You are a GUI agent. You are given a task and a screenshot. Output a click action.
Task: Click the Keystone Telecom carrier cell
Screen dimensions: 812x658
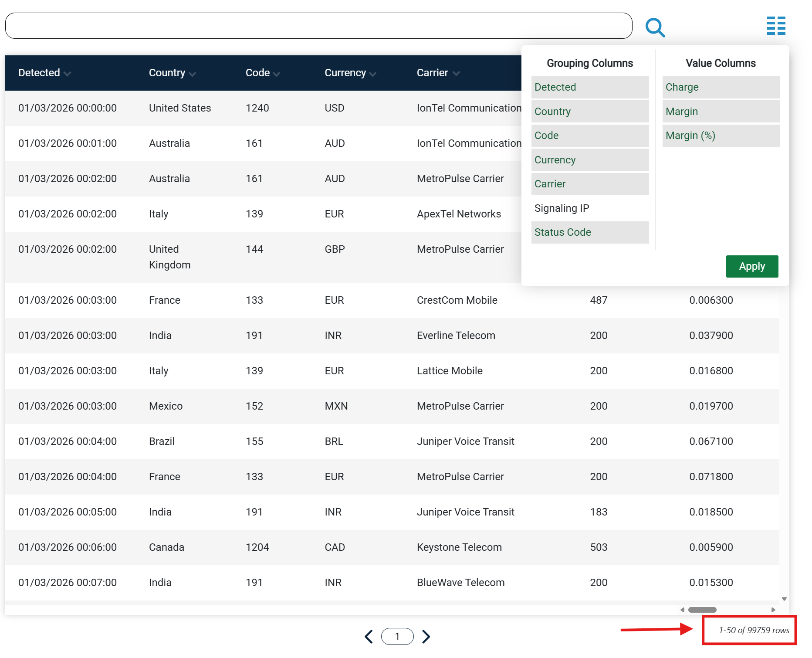click(459, 547)
